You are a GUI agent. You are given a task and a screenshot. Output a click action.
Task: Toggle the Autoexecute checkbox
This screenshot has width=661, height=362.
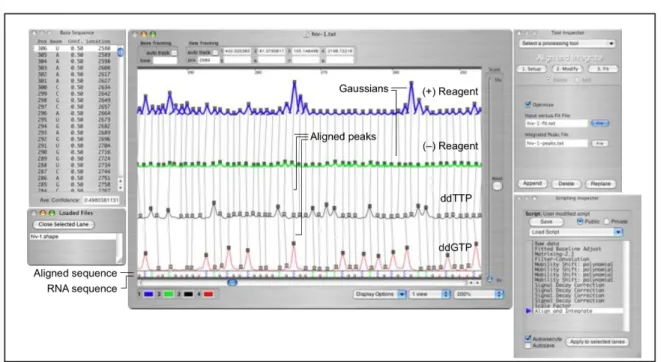(528, 338)
